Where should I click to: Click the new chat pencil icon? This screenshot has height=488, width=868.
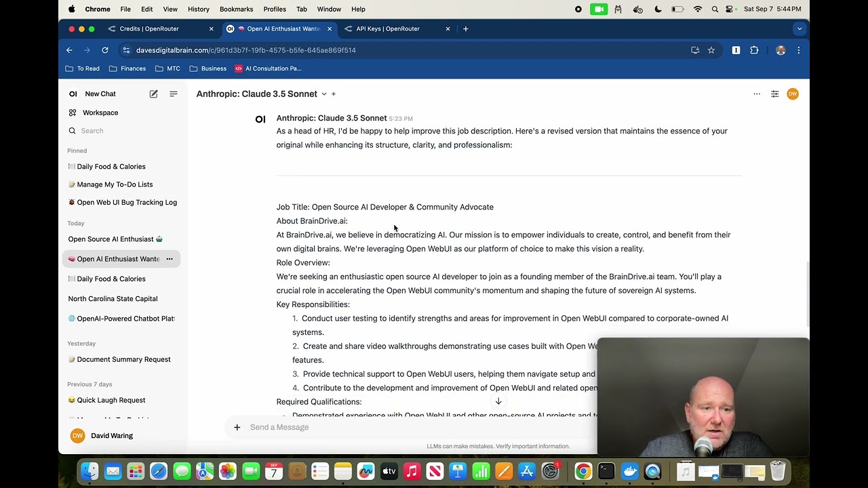154,94
